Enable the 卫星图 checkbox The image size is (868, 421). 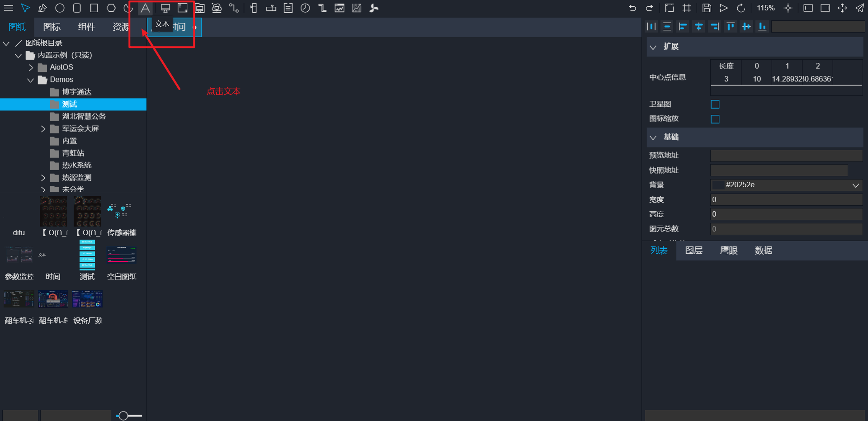coord(715,104)
